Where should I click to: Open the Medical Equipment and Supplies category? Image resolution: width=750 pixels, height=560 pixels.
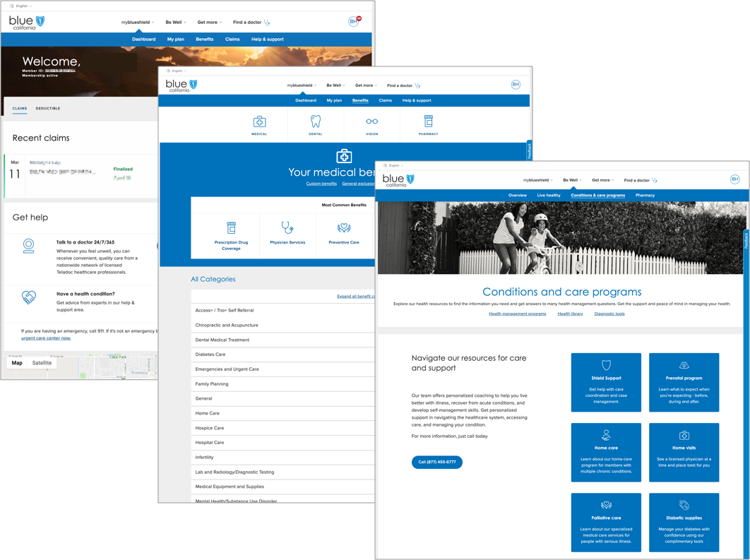pos(282,487)
